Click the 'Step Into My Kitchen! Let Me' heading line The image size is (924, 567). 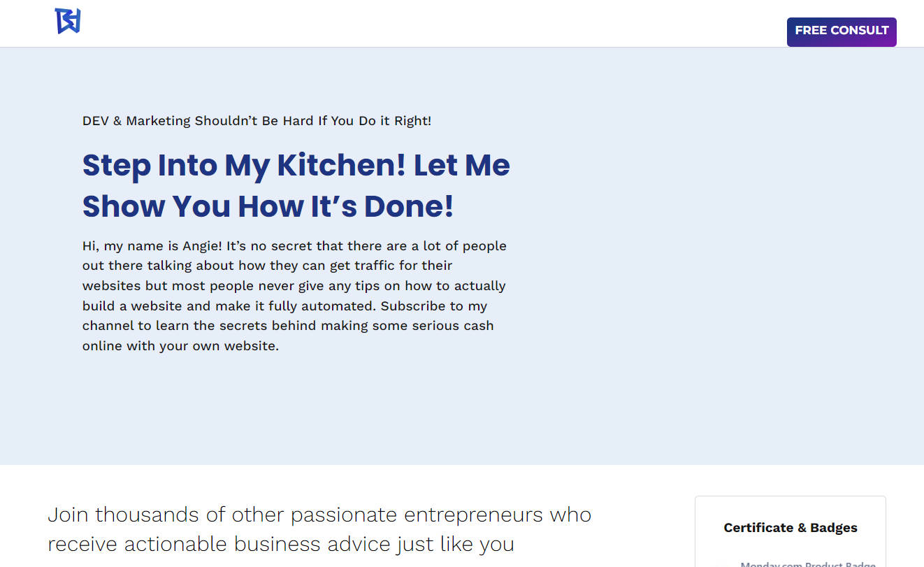(x=296, y=166)
